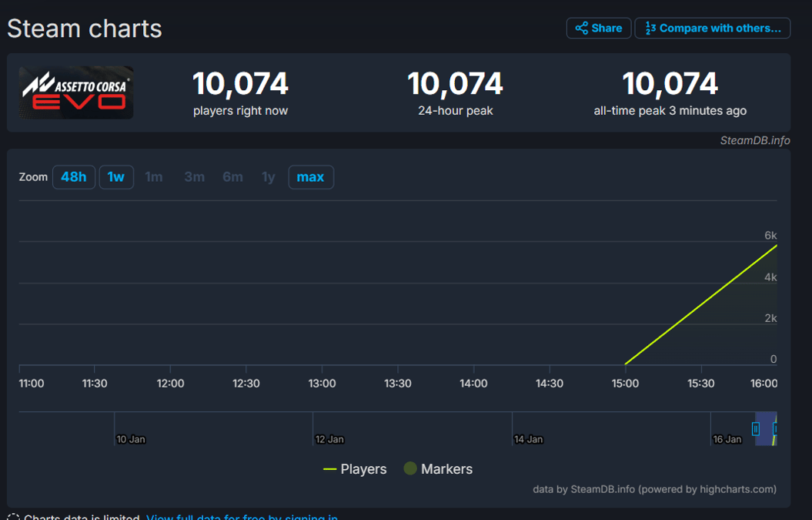Click the 10 Jan navigator label
Image resolution: width=812 pixels, height=520 pixels.
pyautogui.click(x=131, y=439)
